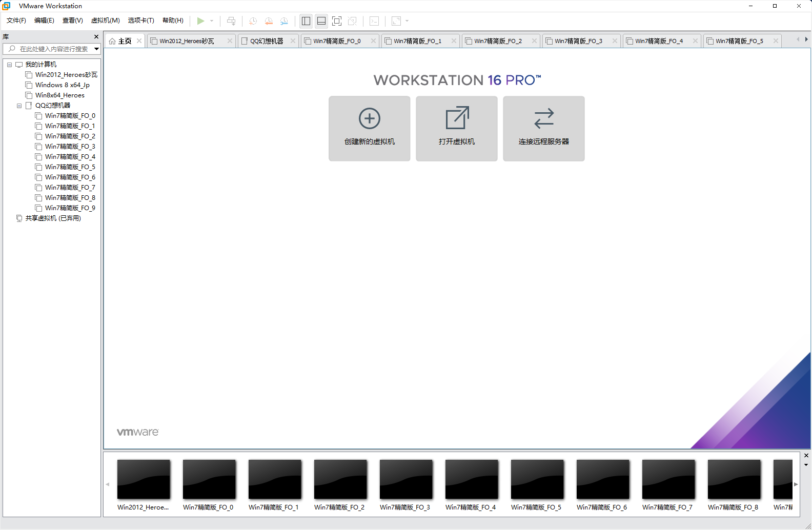The height and width of the screenshot is (530, 812).
Task: Open the library search filter dropdown
Action: coord(96,49)
